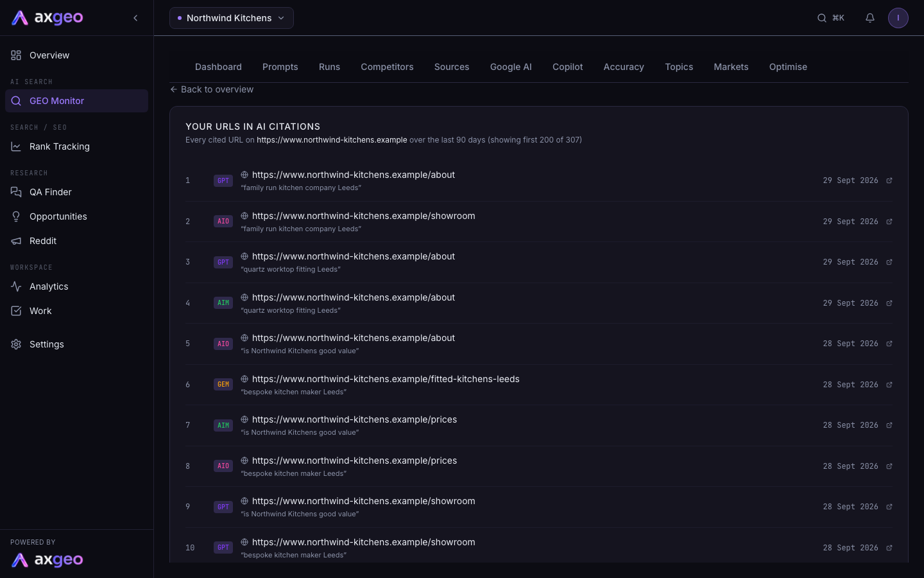Switch to the Prompts tab
This screenshot has height=578, width=924.
280,67
